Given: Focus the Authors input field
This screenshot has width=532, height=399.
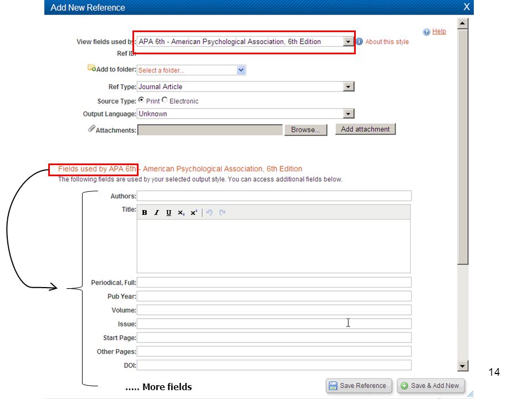Looking at the screenshot, I should (x=274, y=196).
